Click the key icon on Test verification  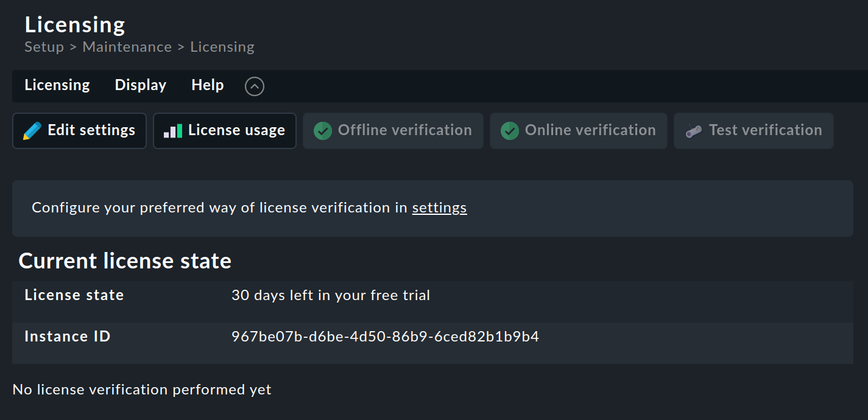(690, 130)
